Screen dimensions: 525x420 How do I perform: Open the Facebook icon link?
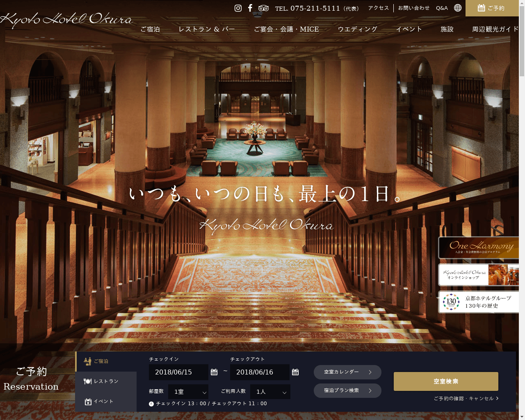click(x=250, y=8)
